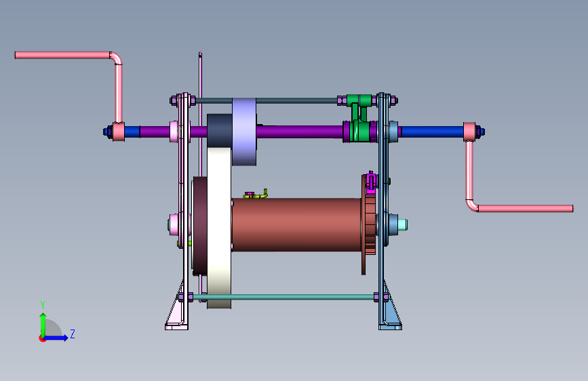Viewport: 588px width, 381px height.
Task: Select the large white belt wheel
Action: click(219, 227)
